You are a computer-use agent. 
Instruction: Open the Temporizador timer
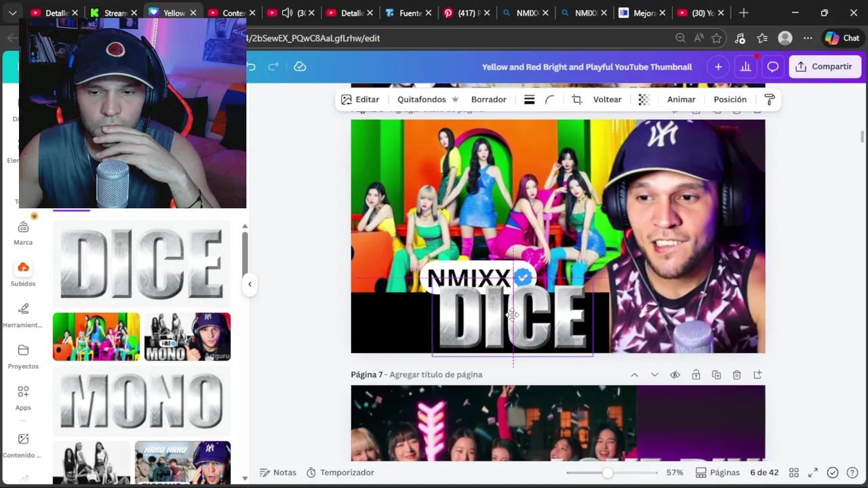[x=340, y=472]
